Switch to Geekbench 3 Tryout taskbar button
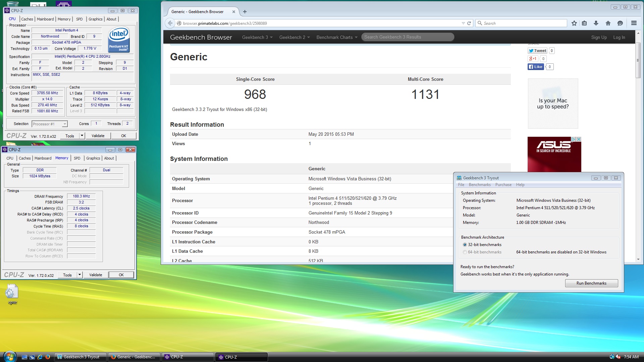 pos(81,357)
